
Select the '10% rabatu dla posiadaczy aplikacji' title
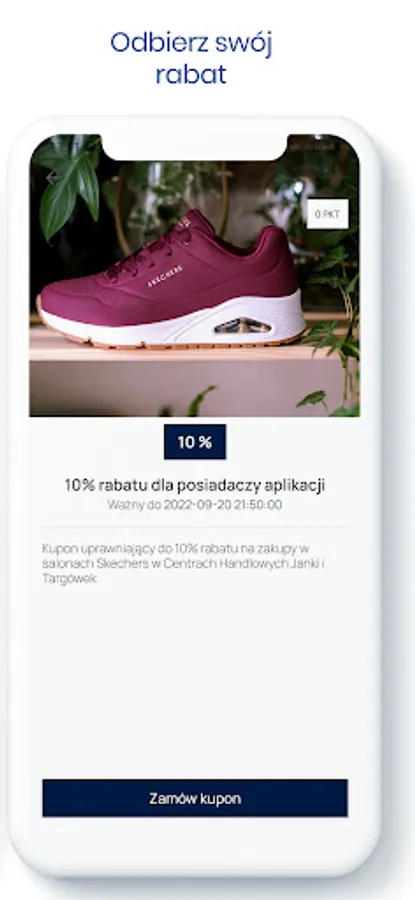(x=195, y=485)
